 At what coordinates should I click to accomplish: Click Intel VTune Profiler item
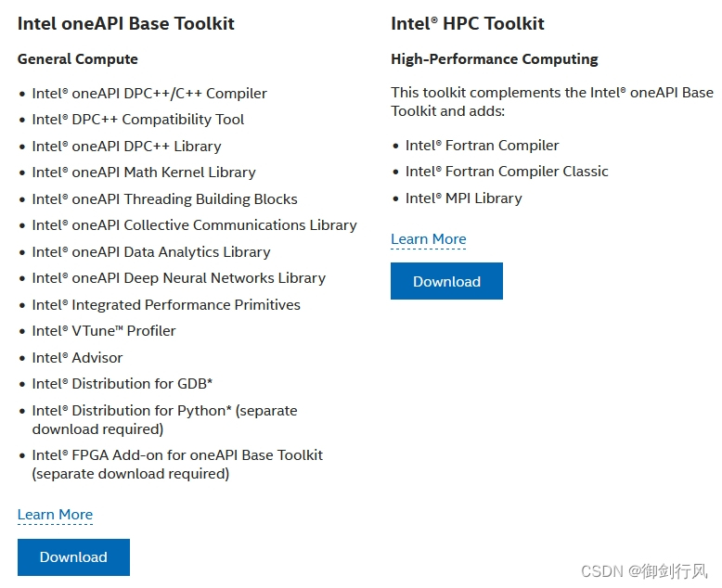(x=104, y=331)
